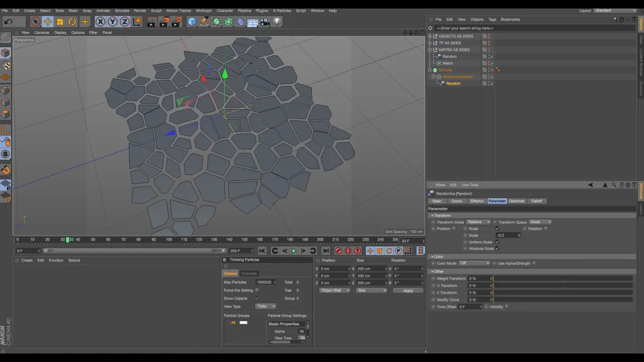Open the Color Mode dropdown
This screenshot has width=644, height=362.
[x=474, y=263]
